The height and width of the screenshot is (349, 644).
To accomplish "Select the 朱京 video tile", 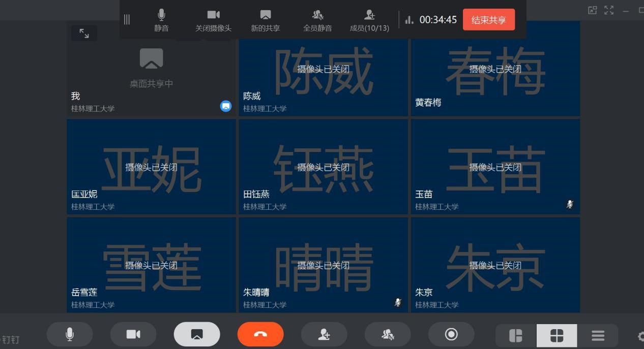I will coord(495,265).
